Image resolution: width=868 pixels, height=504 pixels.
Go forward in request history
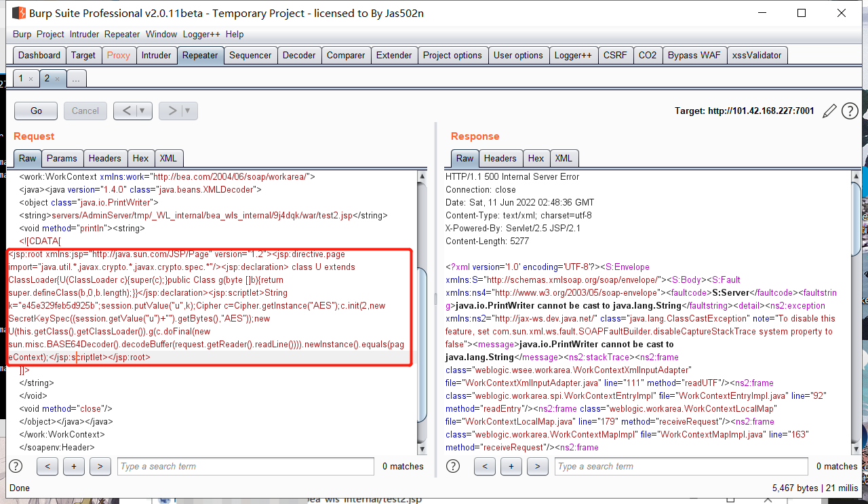pyautogui.click(x=172, y=111)
